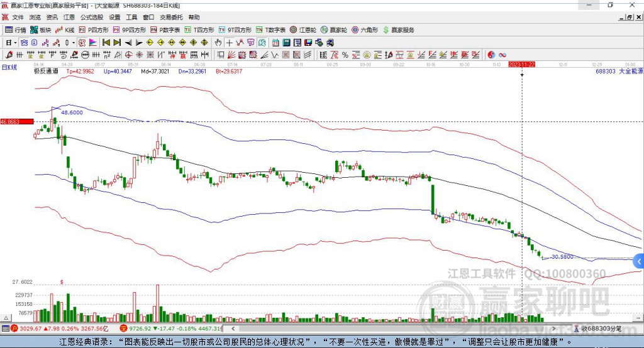The width and height of the screenshot is (644, 348).
Task: Open 六角形 hexagon tool
Action: (x=365, y=30)
